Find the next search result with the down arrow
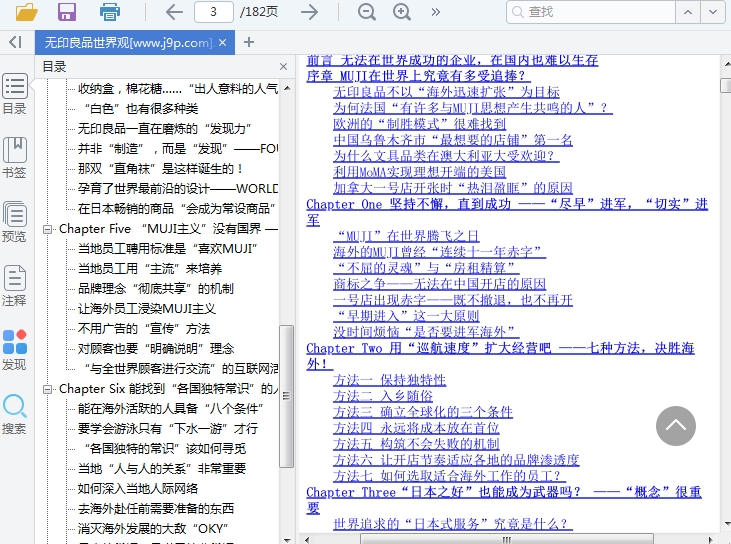731x544 pixels. [713, 12]
